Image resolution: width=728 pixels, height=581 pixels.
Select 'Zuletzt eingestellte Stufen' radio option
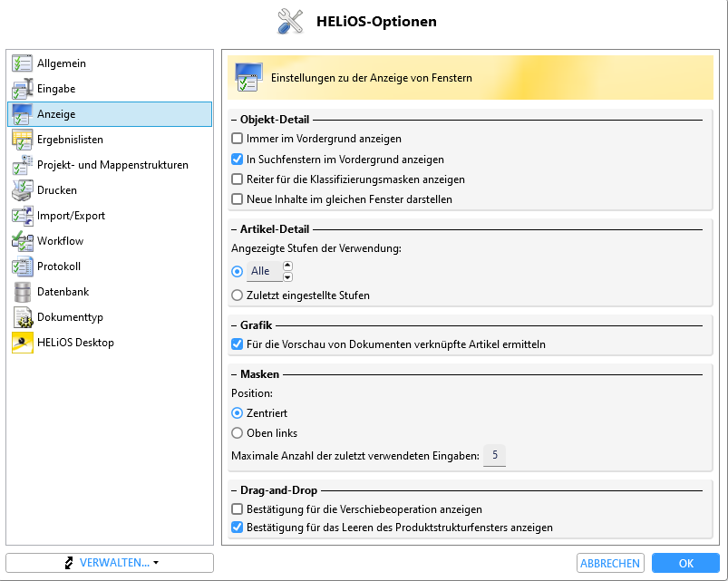coord(238,295)
